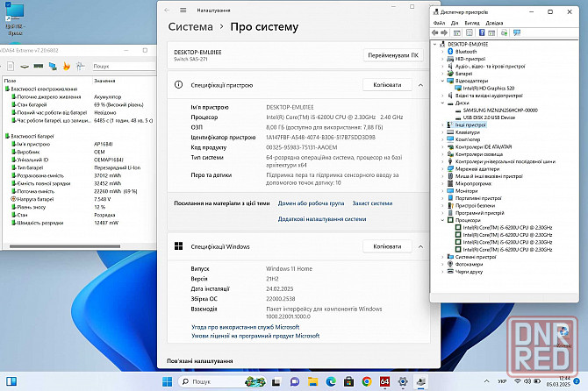Screen dimensions: 588x391
Task: Open the memory module benchmark icon in AIDA64
Action: coord(39,66)
